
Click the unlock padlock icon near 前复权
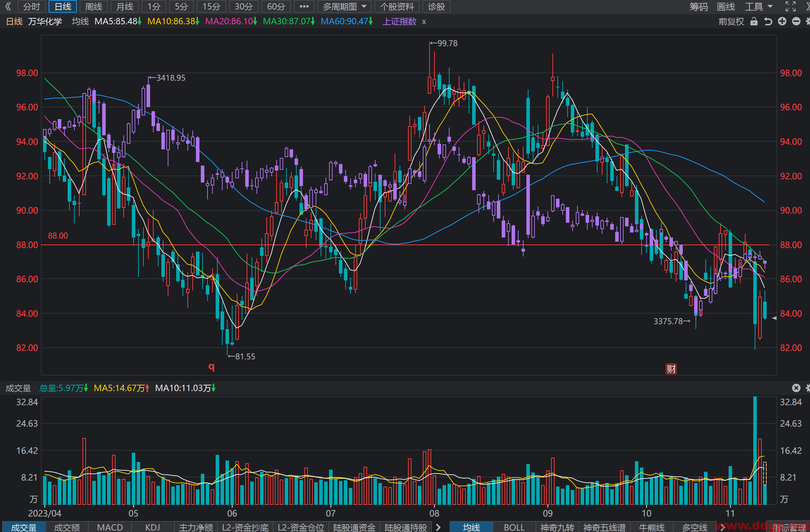754,21
